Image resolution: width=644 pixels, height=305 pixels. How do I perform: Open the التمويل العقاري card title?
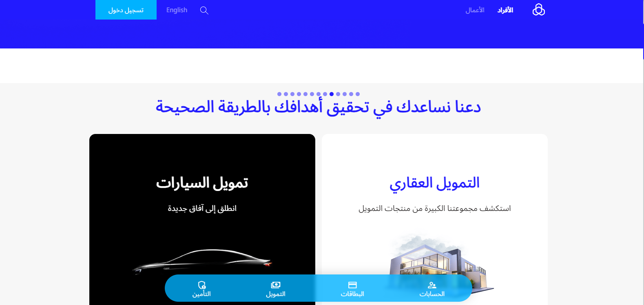(x=434, y=183)
